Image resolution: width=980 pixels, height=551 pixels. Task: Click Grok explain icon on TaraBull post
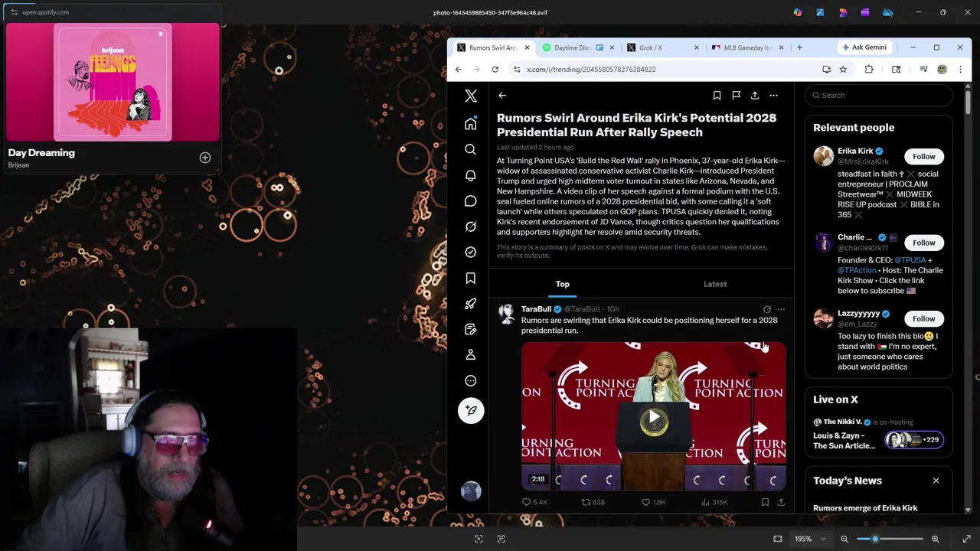pos(766,309)
